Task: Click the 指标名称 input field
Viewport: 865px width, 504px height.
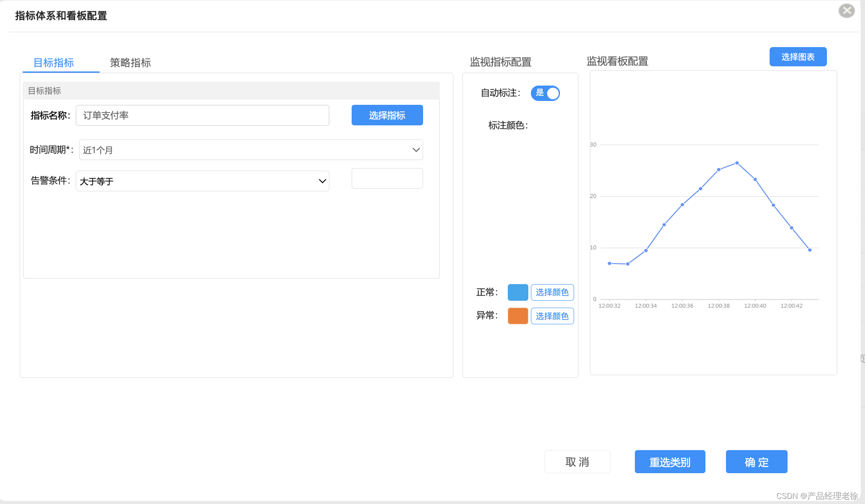Action: click(x=202, y=115)
